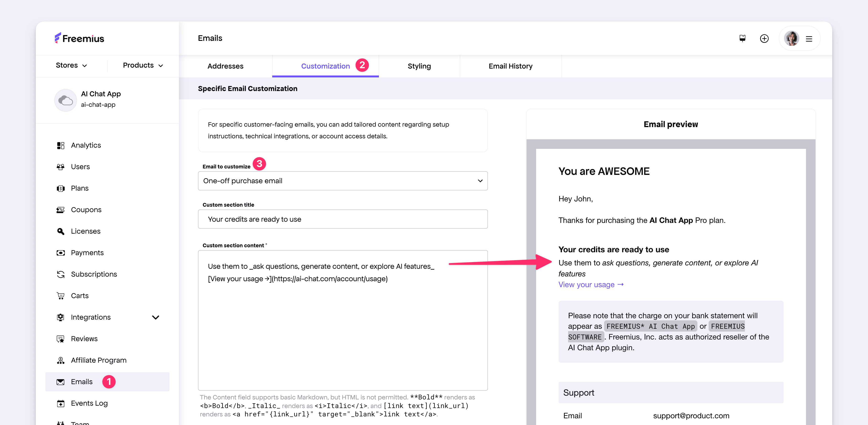The image size is (868, 425).
Task: Open the hamburger menu next to avatar
Action: coord(809,39)
